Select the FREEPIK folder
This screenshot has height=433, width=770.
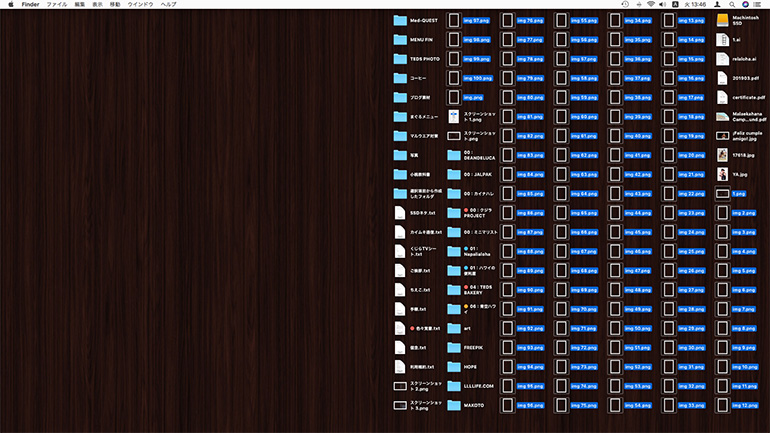click(455, 347)
